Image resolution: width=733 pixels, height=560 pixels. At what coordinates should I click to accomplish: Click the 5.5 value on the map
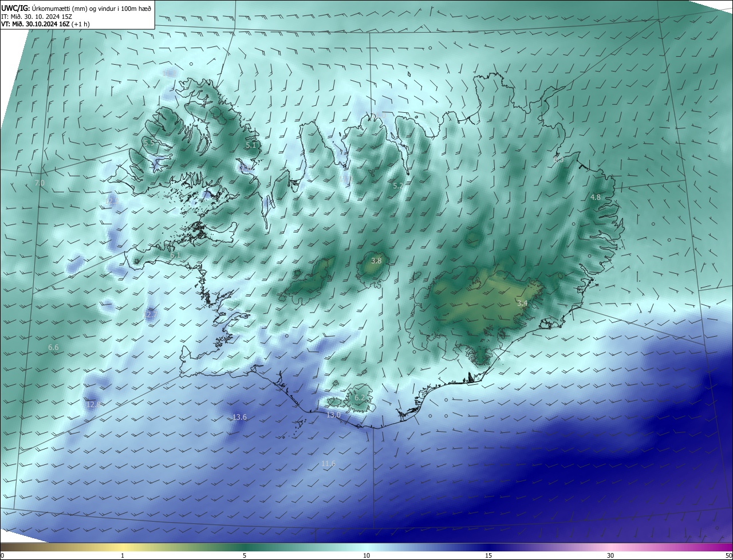(149, 143)
